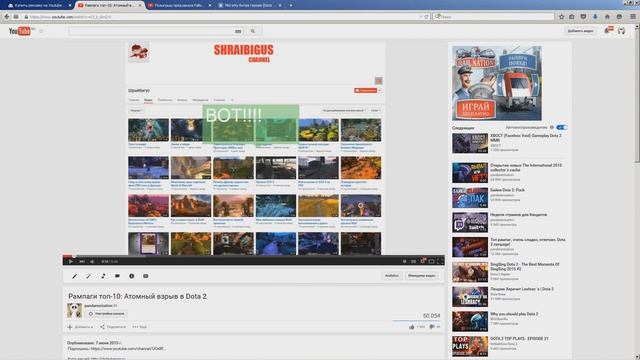
Task: Open the account avatar menu
Action: (621, 31)
